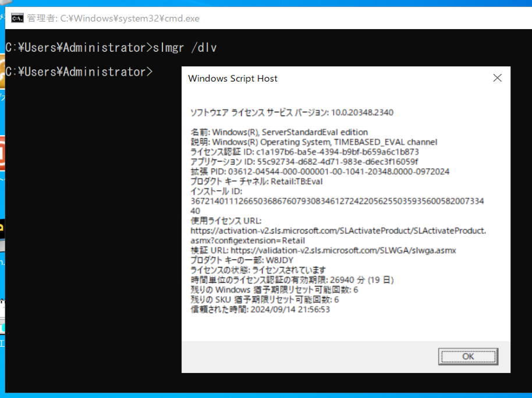The image size is (532, 398).
Task: Open the console system menu via its title-bar icon
Action: (x=17, y=18)
